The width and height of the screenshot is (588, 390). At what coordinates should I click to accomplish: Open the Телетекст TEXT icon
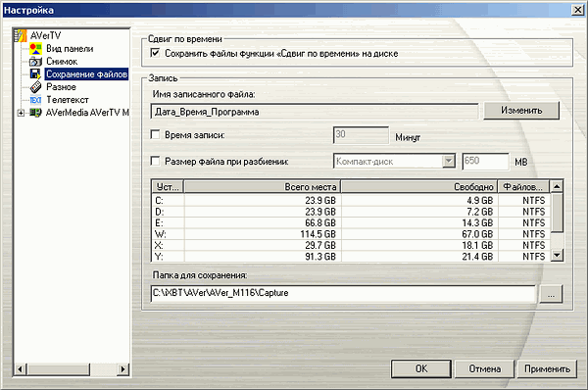[35, 100]
